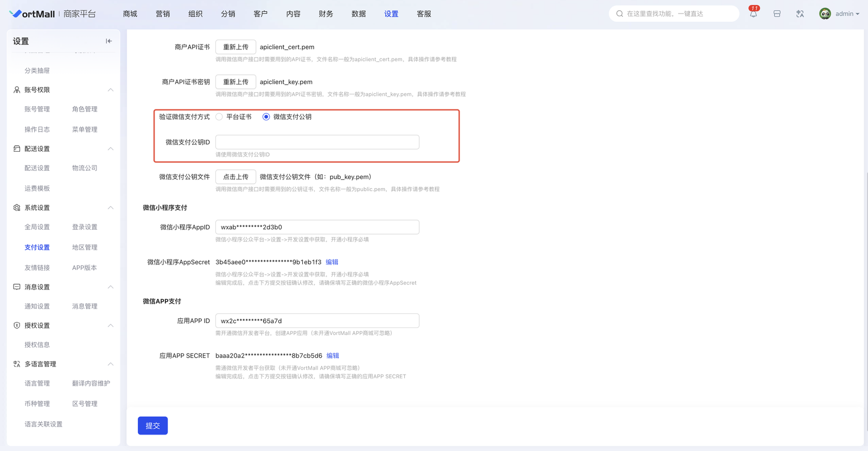Open the admin user dropdown
Screen dimensions: 868x451
(847, 14)
